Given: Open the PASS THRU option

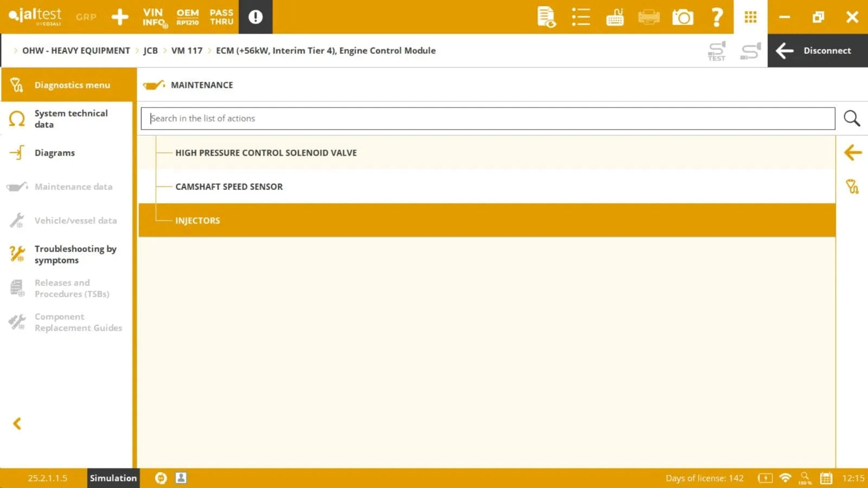Looking at the screenshot, I should point(221,17).
